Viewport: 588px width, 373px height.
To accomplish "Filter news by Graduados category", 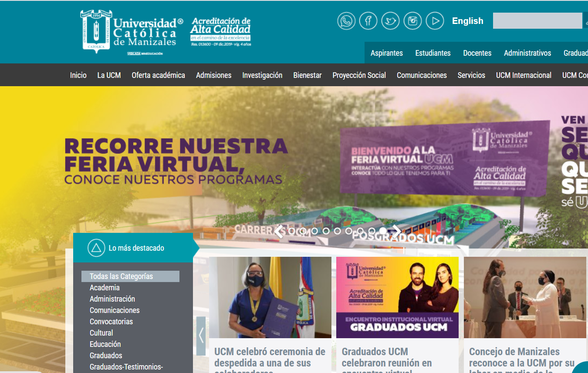I will pos(106,356).
